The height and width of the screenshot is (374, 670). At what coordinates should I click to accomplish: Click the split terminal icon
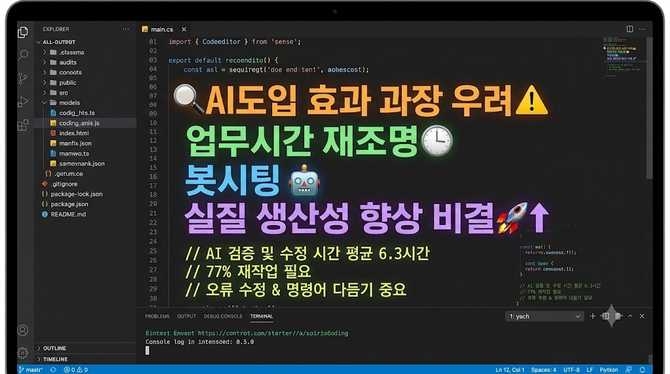(605, 316)
